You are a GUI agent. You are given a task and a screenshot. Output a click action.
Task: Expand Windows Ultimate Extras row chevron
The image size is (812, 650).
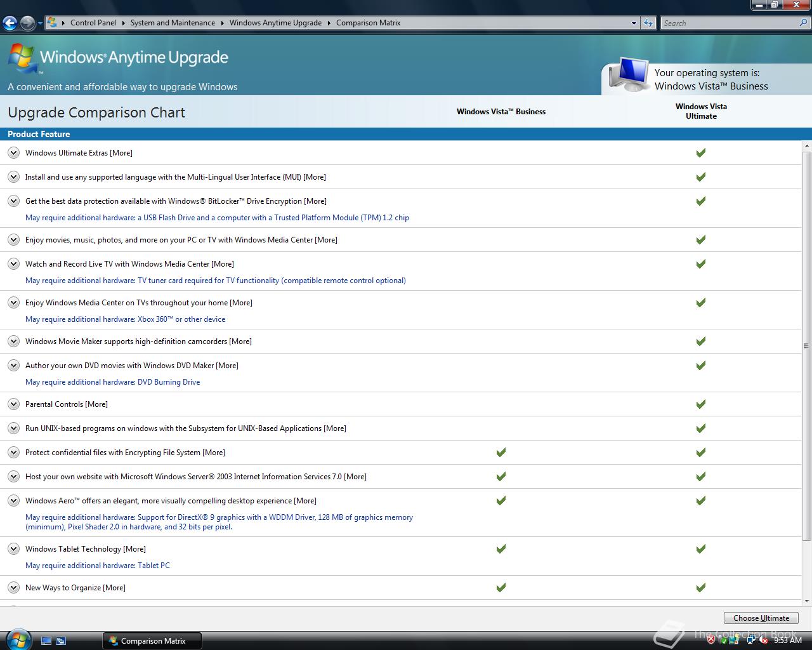click(13, 153)
